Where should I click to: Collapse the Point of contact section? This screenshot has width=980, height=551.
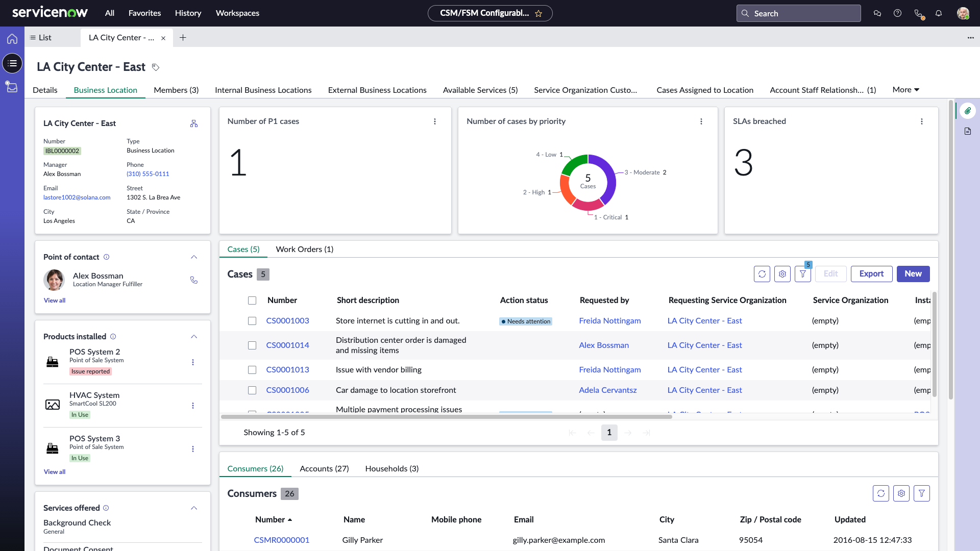point(194,257)
